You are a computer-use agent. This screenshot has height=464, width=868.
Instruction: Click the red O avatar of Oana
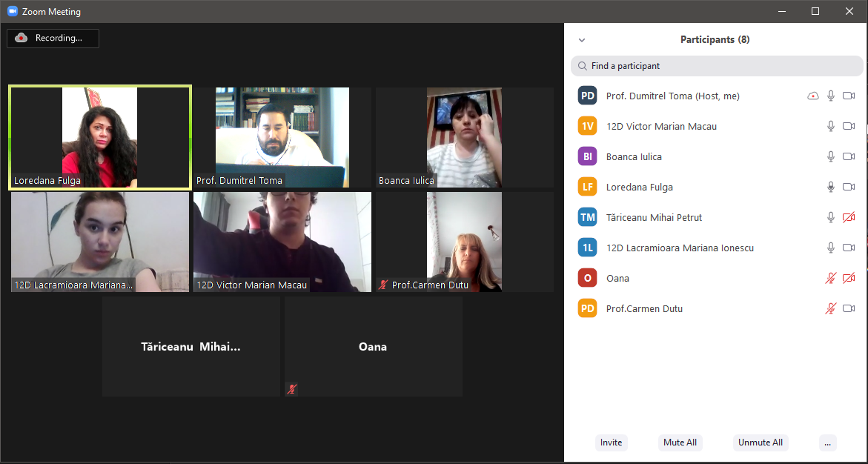[587, 278]
